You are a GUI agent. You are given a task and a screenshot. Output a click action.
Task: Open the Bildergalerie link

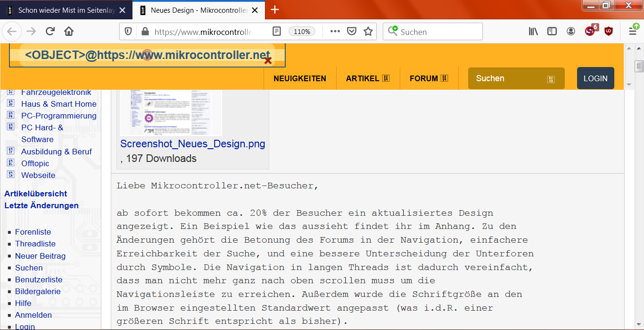pyautogui.click(x=38, y=291)
